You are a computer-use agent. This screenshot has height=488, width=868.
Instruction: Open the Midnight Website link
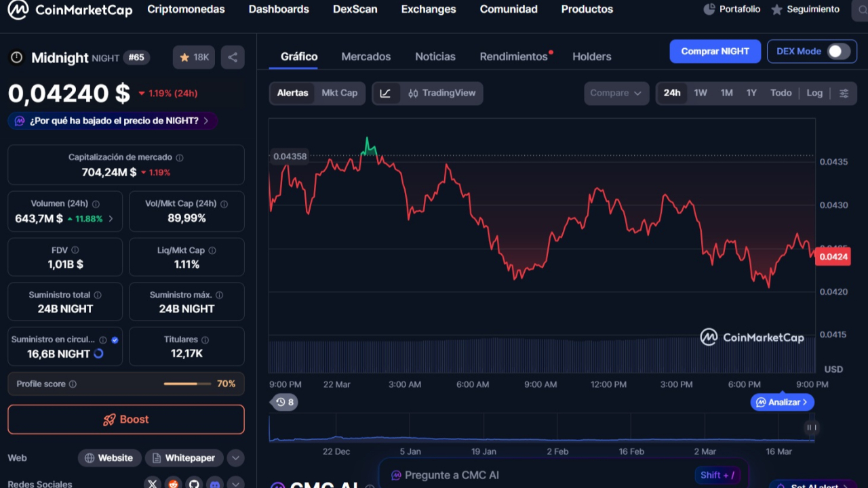coord(109,458)
